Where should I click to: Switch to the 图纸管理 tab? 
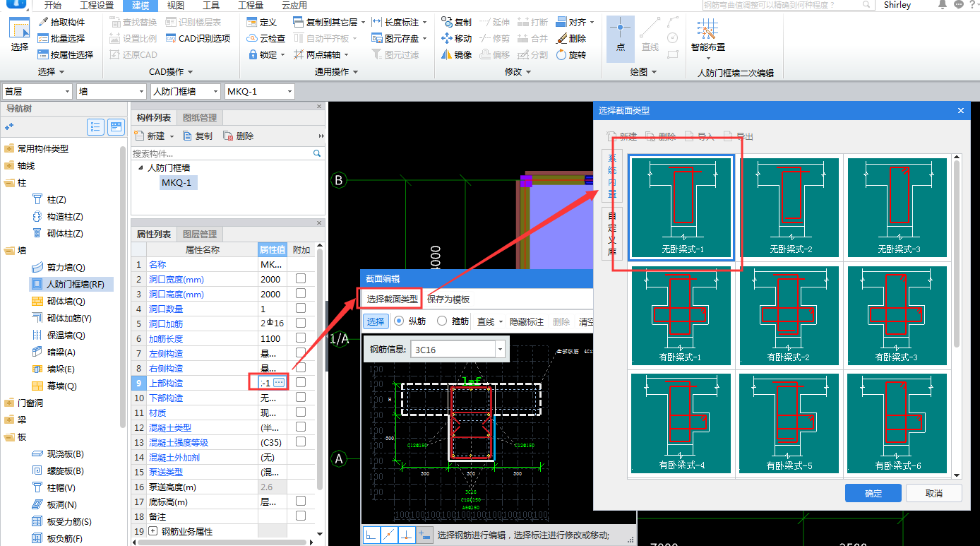(x=200, y=117)
